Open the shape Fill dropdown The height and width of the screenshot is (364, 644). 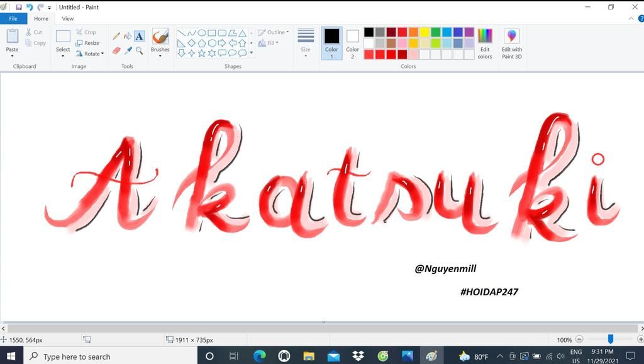point(268,43)
